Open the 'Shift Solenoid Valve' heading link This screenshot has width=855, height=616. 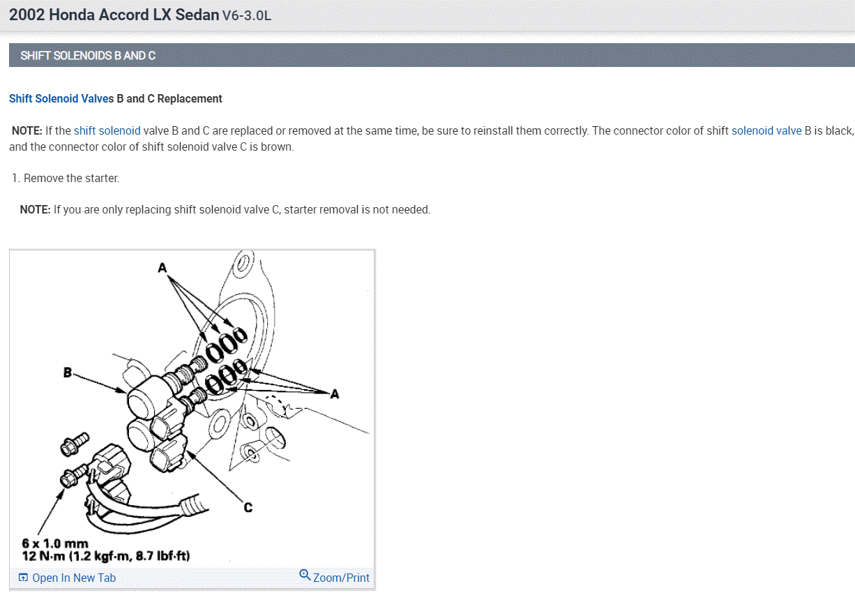click(x=58, y=98)
